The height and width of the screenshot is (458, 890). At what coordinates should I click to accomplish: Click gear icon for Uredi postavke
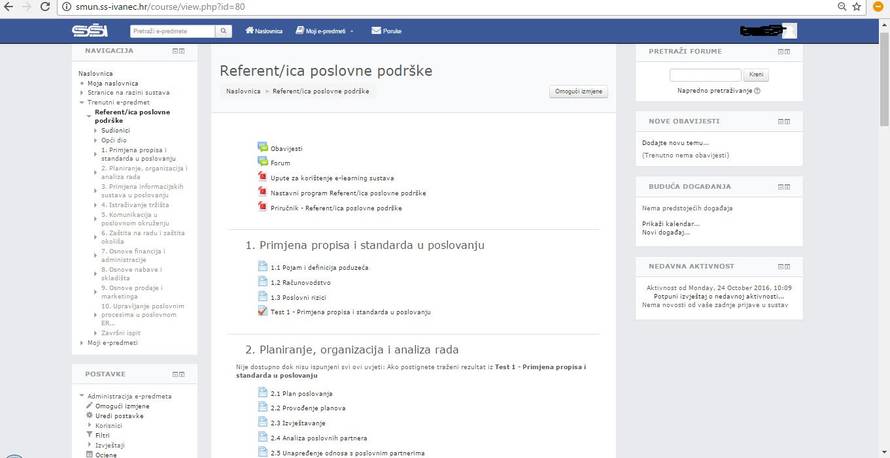point(89,415)
